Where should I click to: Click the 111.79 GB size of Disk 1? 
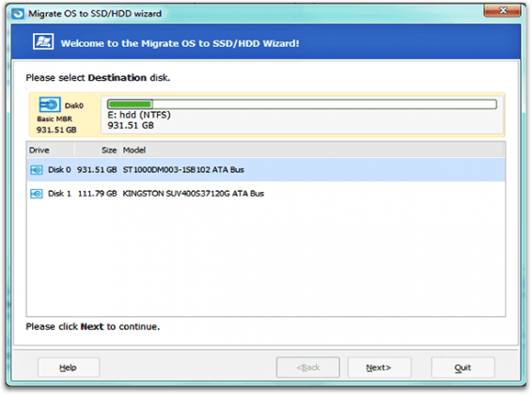[x=98, y=194]
